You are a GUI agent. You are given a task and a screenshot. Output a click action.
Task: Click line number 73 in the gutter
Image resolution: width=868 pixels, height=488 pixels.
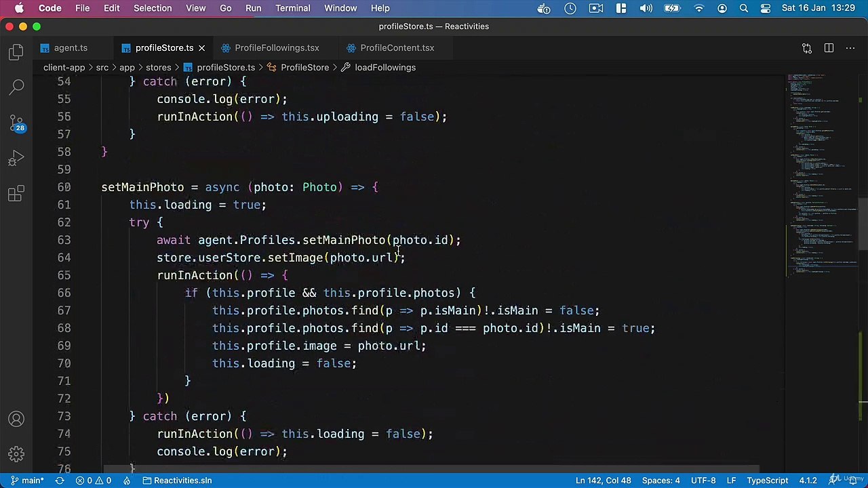click(x=64, y=416)
